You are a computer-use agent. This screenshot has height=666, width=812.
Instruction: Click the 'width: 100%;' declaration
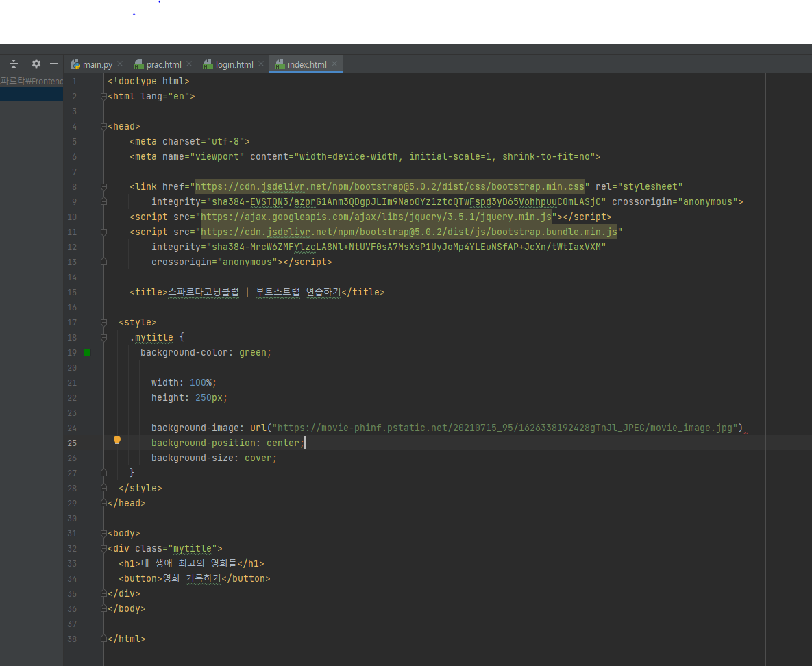click(x=184, y=383)
